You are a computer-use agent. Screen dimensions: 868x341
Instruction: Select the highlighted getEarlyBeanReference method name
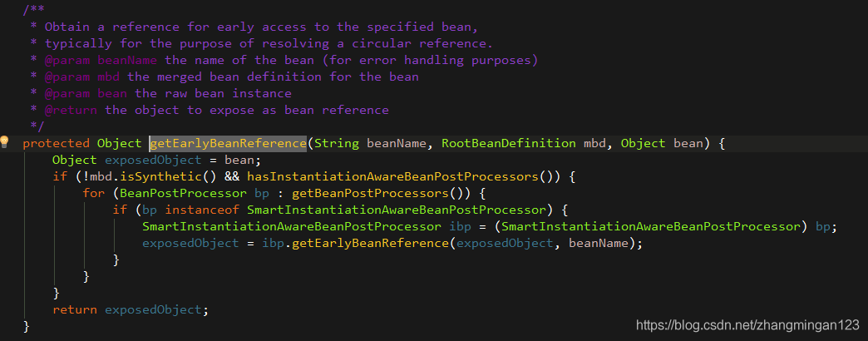(228, 143)
